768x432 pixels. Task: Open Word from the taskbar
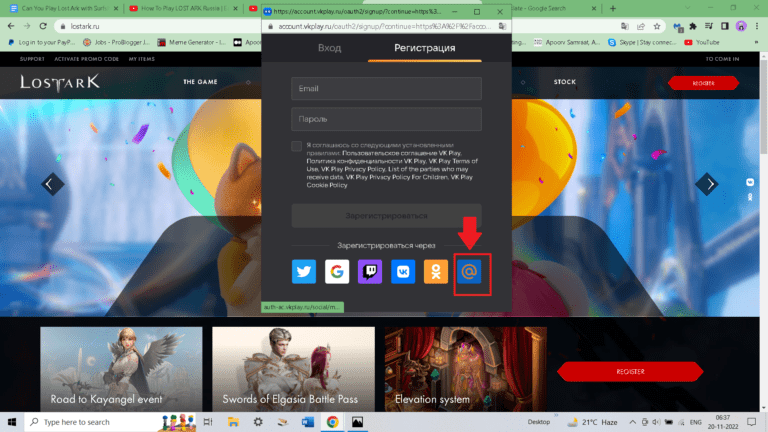[x=308, y=422]
